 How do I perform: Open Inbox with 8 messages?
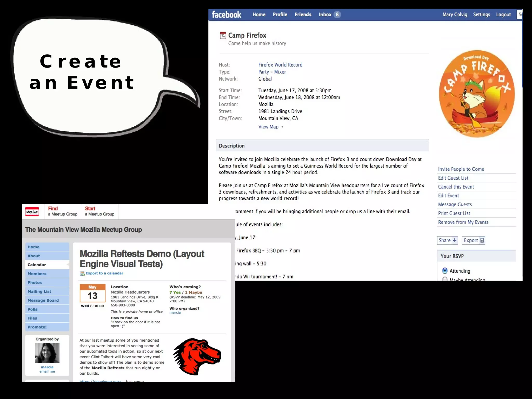tap(329, 15)
